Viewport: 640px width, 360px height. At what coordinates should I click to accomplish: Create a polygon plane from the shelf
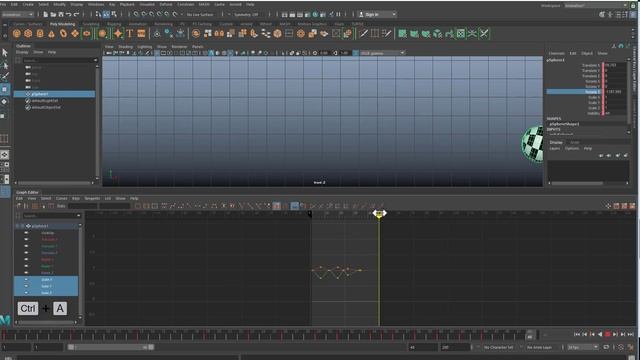tap(75, 34)
